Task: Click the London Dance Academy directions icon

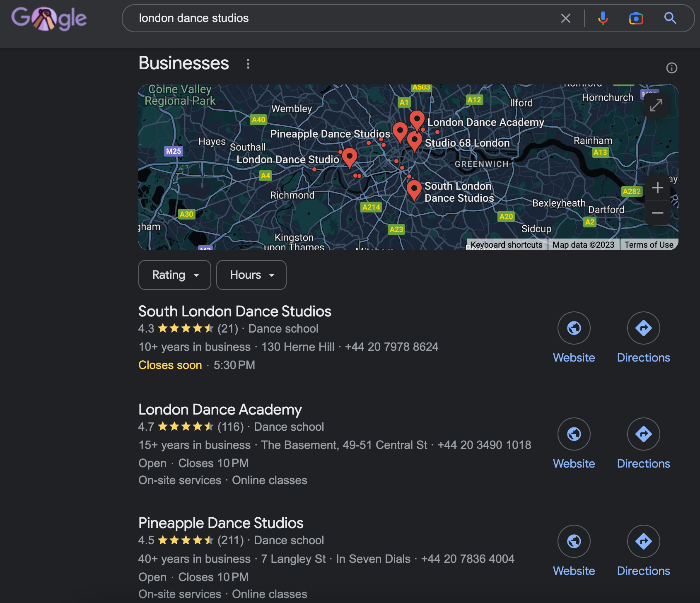Action: click(x=644, y=434)
